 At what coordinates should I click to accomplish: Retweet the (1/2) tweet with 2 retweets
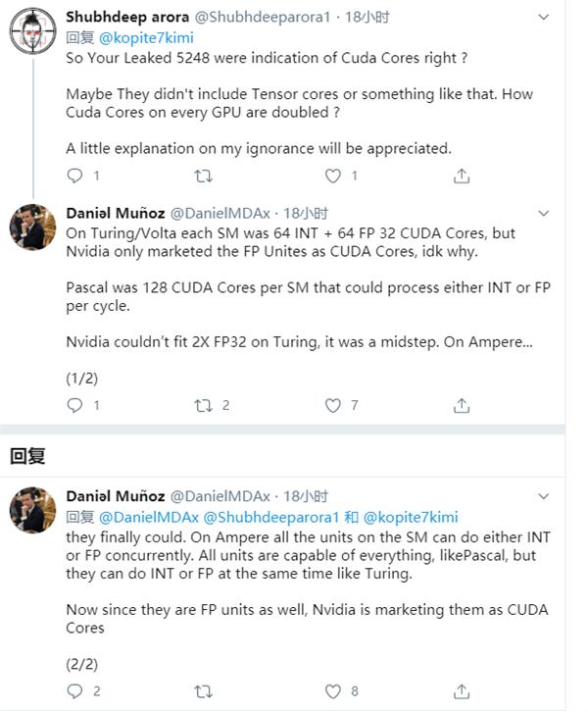pyautogui.click(x=204, y=405)
